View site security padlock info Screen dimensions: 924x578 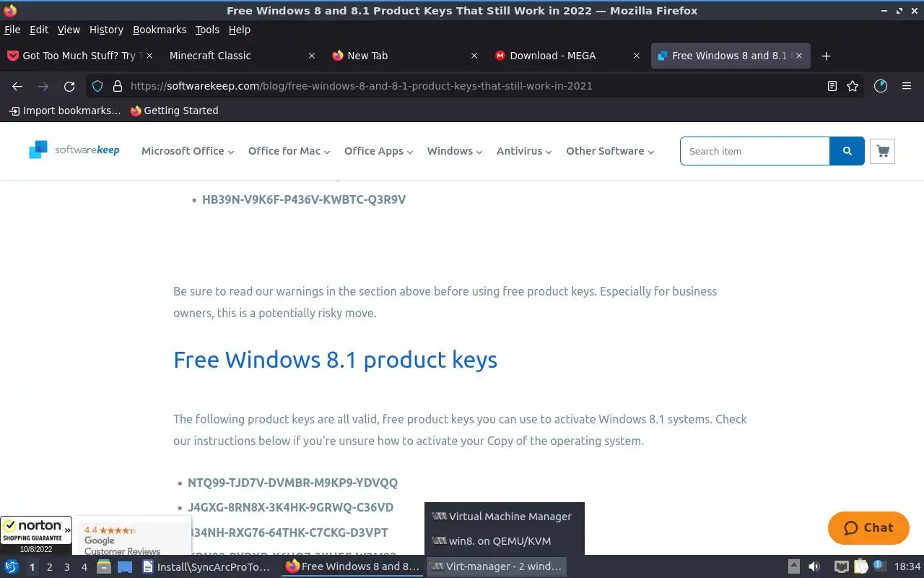[x=118, y=86]
